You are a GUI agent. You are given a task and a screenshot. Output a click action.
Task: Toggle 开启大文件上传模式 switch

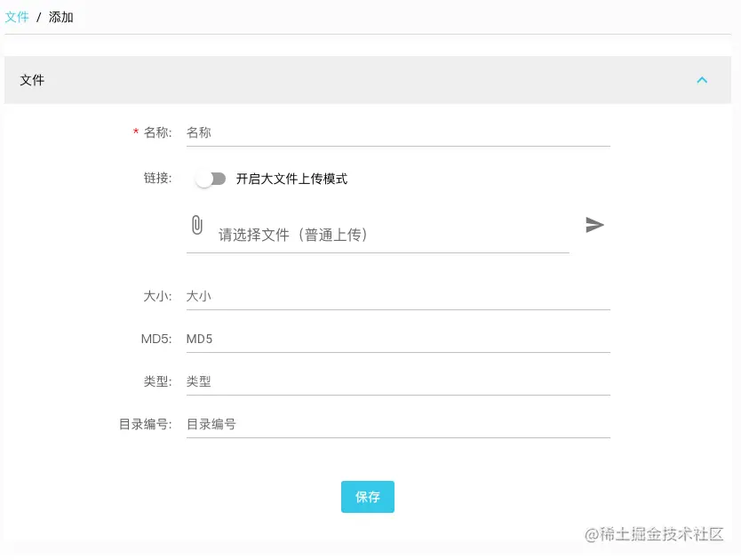[211, 178]
